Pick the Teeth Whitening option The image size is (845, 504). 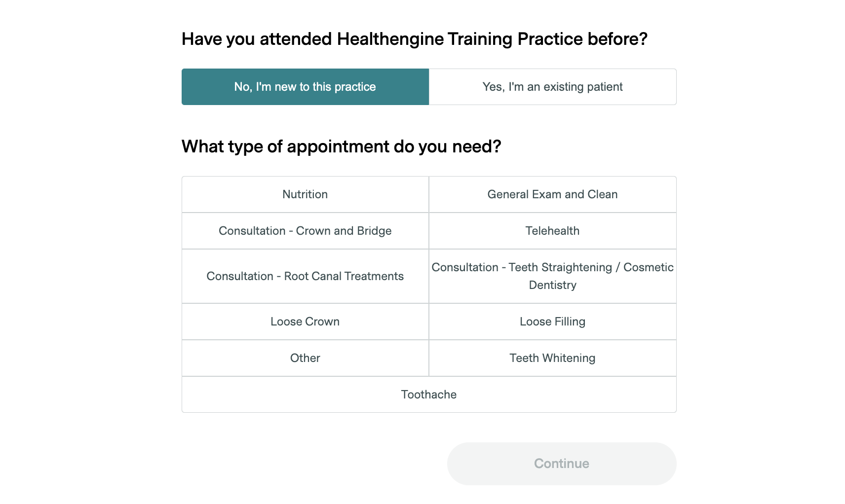(x=552, y=358)
